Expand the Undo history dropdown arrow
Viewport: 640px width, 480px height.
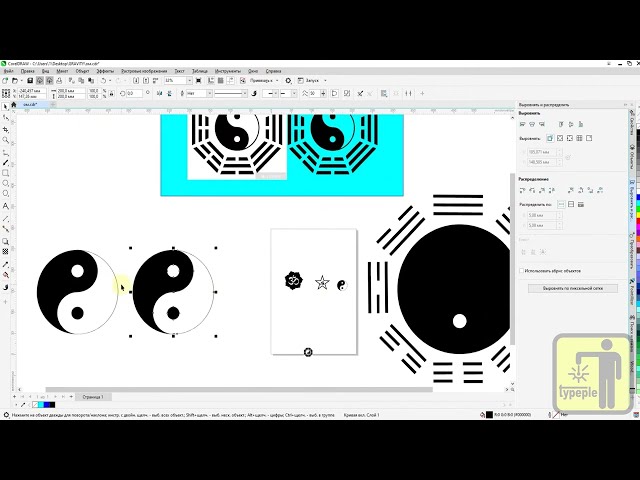coord(110,80)
